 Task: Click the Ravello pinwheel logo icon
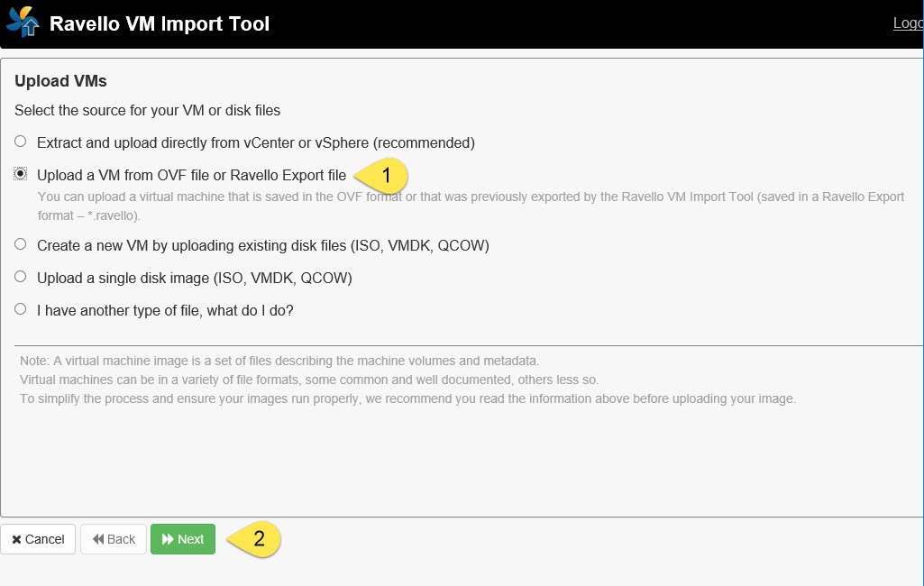pos(23,22)
